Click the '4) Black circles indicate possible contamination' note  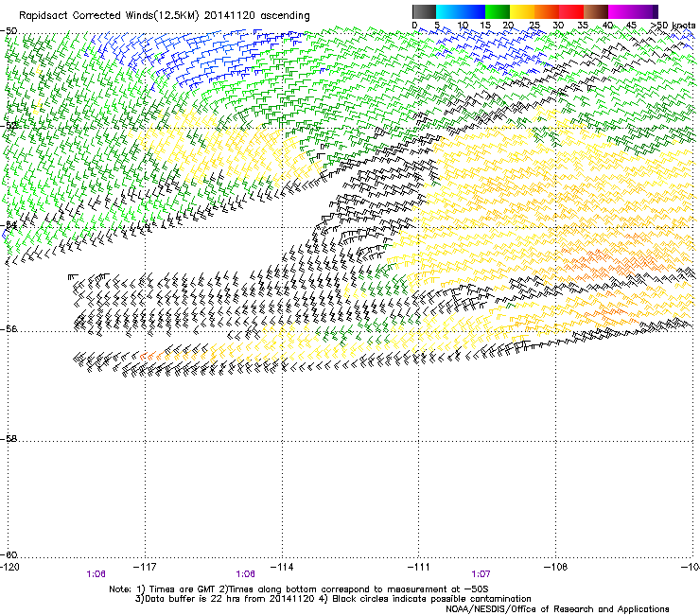pyautogui.click(x=426, y=599)
